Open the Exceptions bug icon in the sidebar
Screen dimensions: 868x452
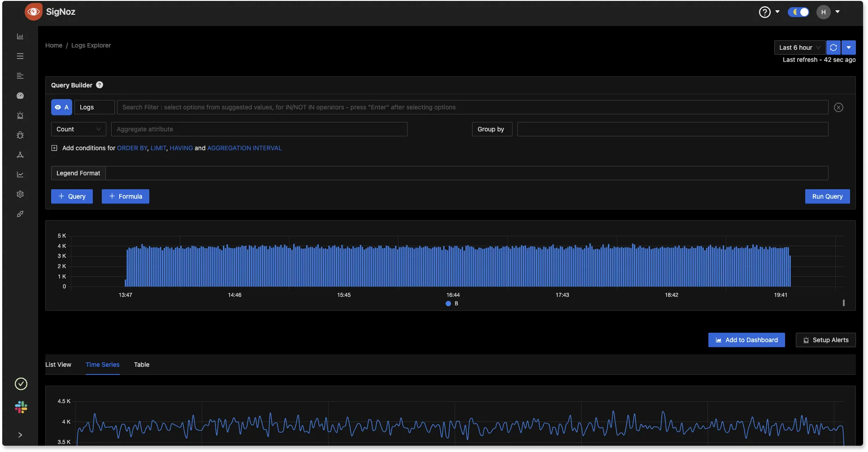(20, 135)
